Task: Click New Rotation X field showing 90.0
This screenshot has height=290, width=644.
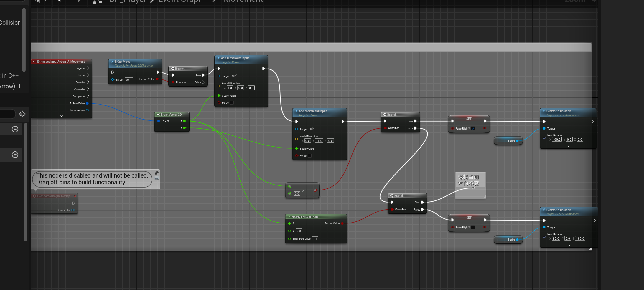Action: click(x=556, y=238)
